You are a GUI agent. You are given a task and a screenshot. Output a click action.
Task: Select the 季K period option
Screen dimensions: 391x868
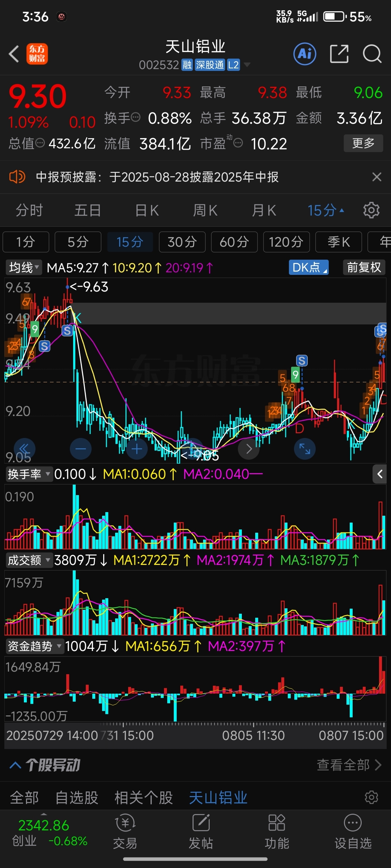point(339,242)
